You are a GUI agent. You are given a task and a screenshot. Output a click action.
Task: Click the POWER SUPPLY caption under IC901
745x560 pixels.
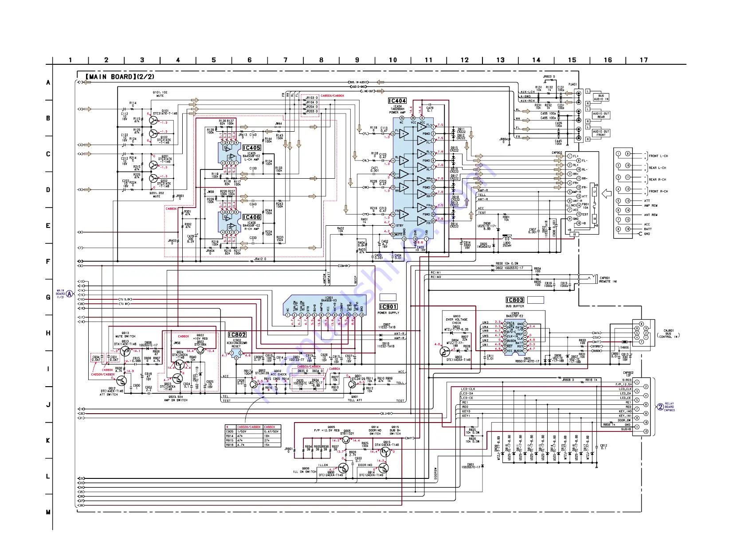(x=388, y=313)
